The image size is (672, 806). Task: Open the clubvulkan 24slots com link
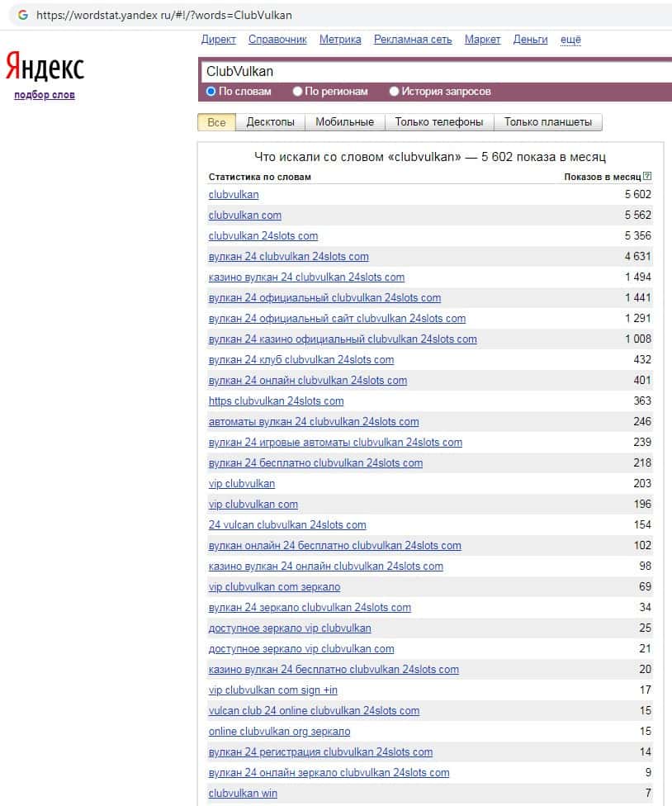pos(263,236)
